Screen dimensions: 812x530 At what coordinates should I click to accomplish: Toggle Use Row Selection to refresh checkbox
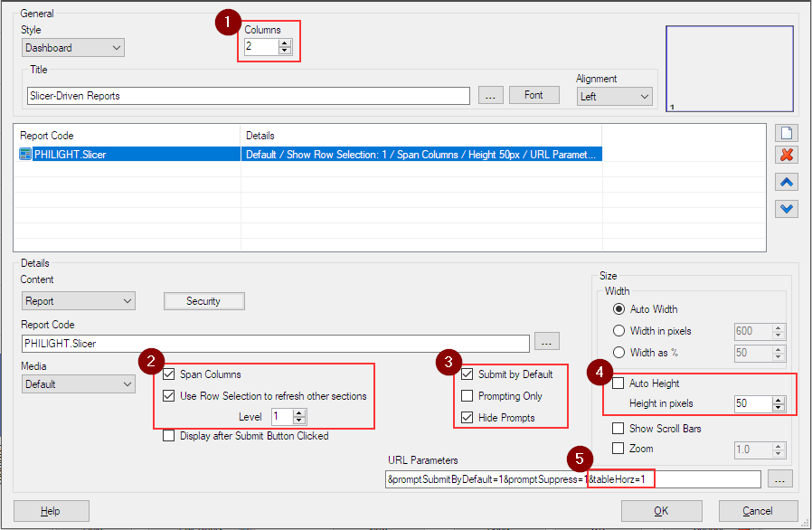169,396
